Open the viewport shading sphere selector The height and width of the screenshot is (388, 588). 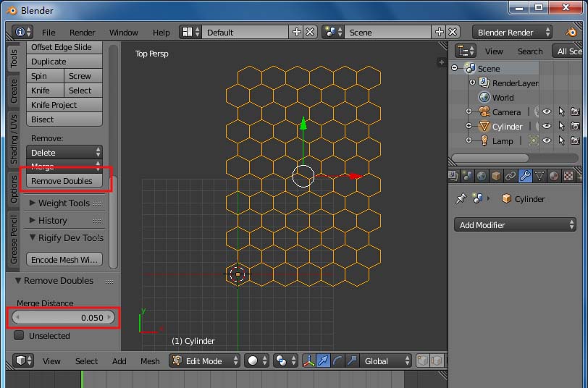[x=257, y=361]
